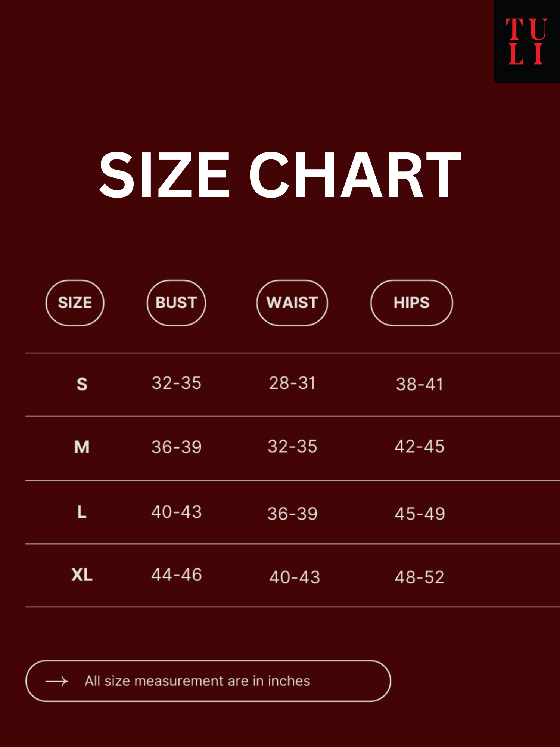
Task: Click the TULI brand logo
Action: click(526, 41)
